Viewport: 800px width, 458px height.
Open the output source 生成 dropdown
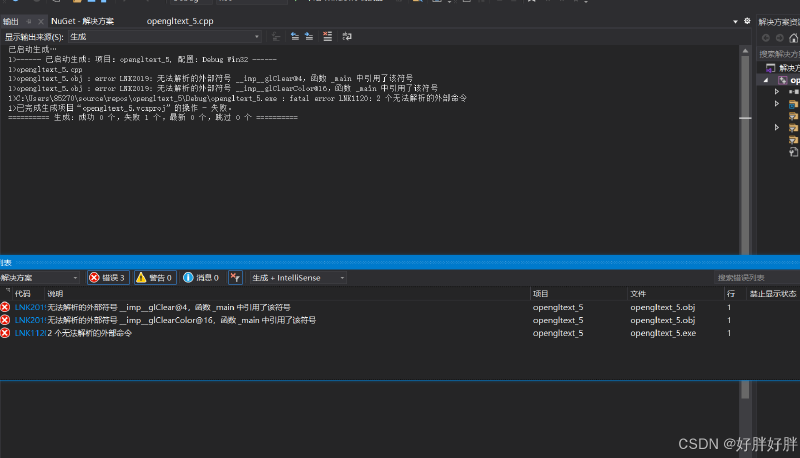(x=165, y=37)
